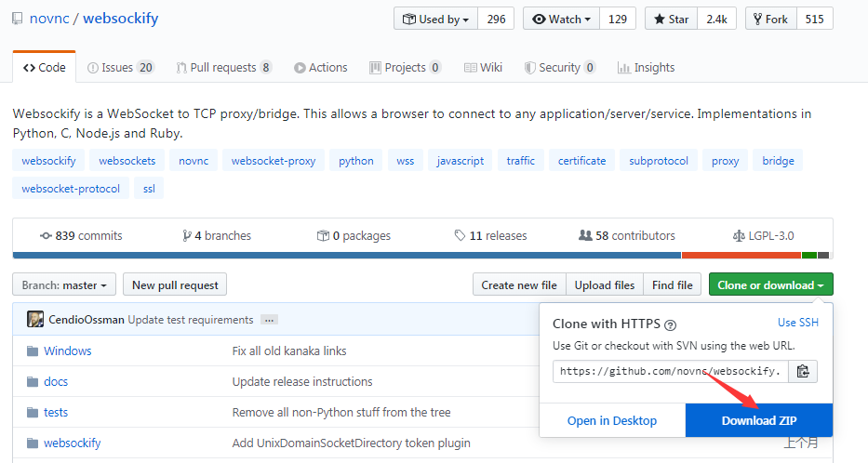Image resolution: width=868 pixels, height=463 pixels.
Task: Click the help icon beside Clone with HTTPS
Action: (x=671, y=324)
